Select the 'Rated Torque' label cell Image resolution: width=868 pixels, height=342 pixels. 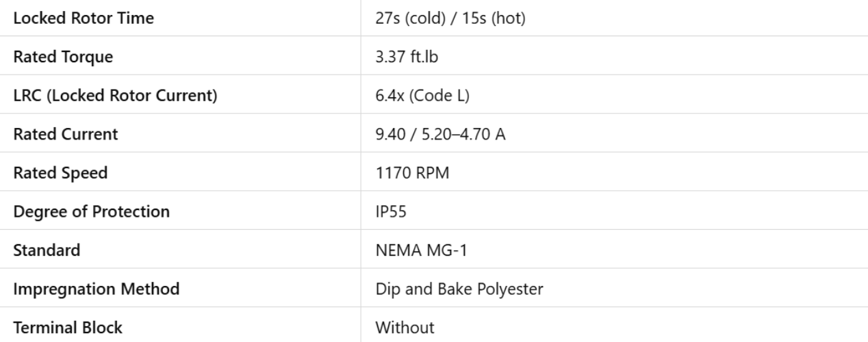pos(63,57)
